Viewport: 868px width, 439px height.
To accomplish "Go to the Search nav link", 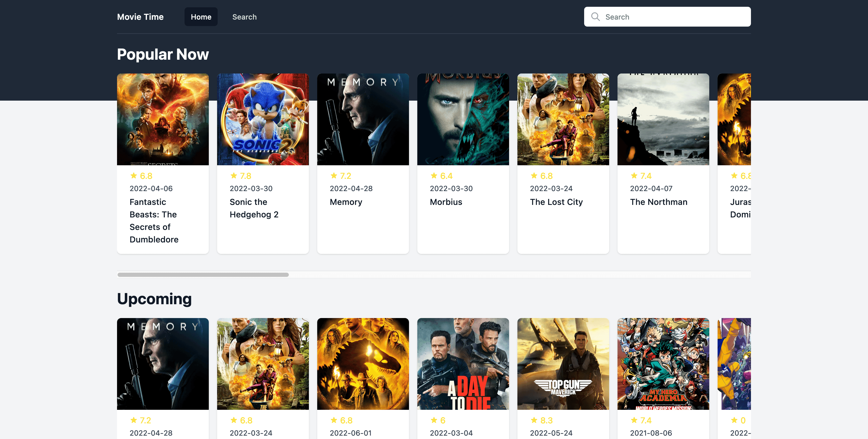I will (244, 17).
